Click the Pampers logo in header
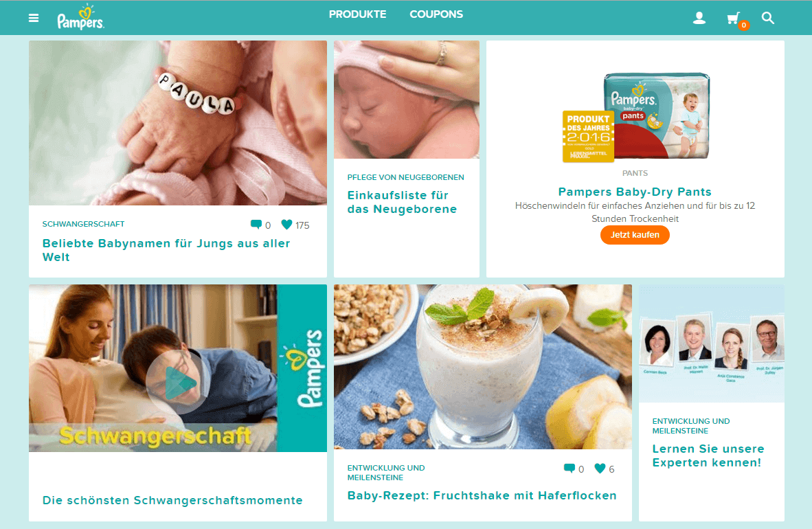 (x=81, y=18)
